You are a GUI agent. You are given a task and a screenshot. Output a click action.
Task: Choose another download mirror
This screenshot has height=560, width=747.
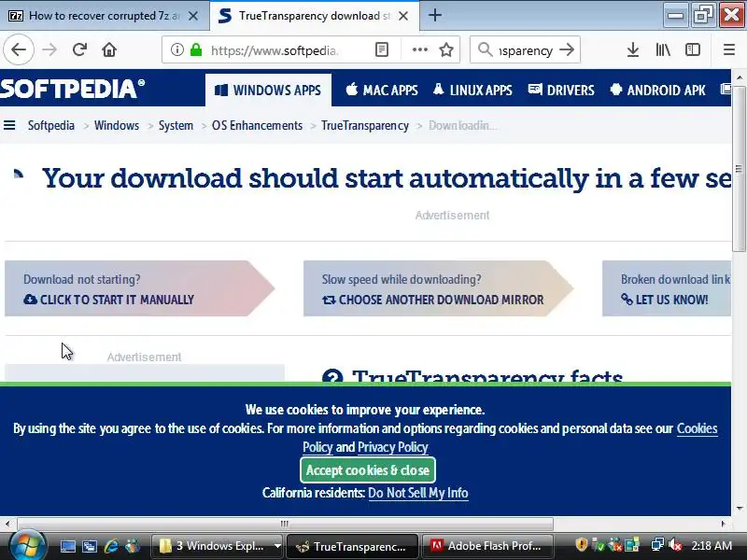(438, 288)
